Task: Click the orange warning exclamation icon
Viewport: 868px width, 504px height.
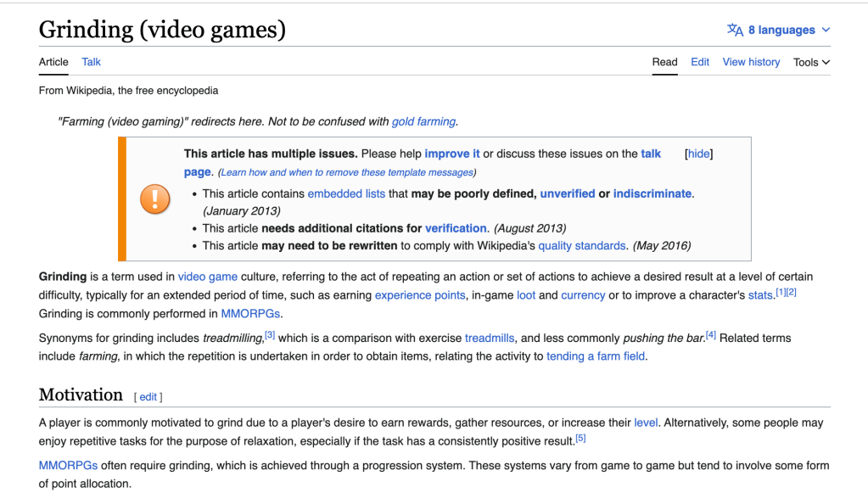Action: (154, 199)
